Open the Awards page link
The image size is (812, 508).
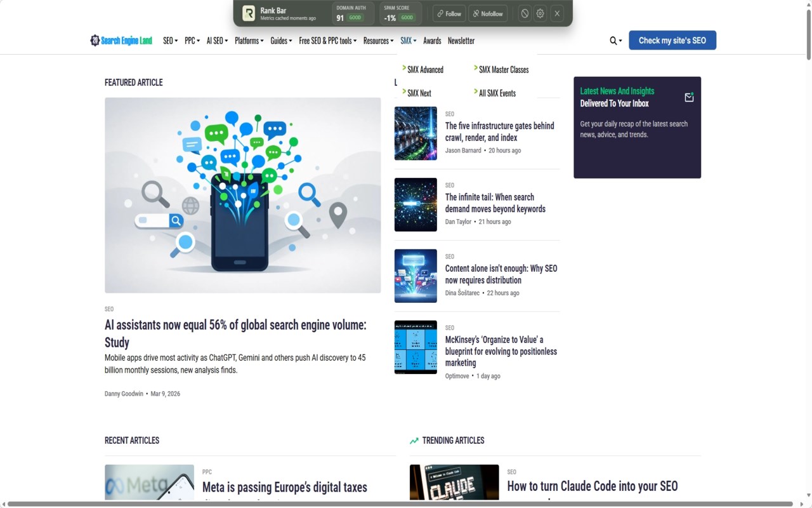coord(432,41)
